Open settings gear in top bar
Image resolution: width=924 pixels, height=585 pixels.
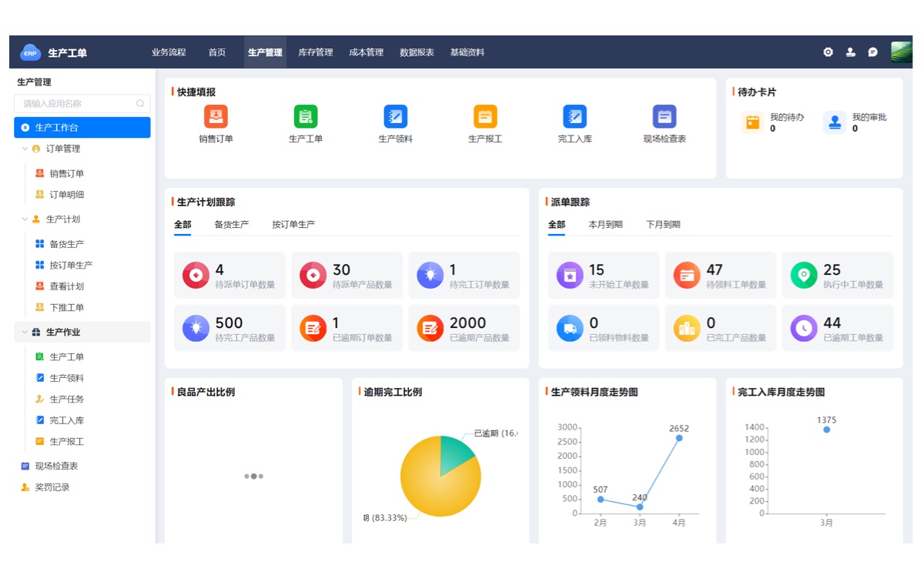tap(828, 52)
